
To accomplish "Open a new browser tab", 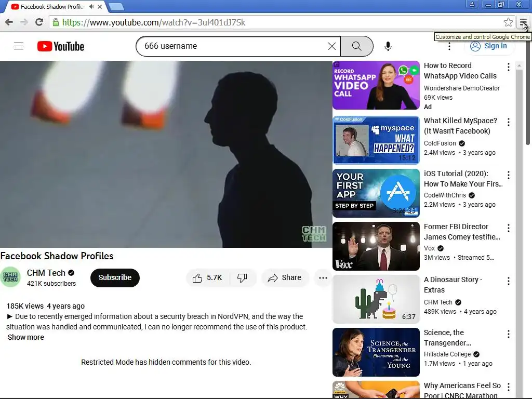I will point(116,7).
